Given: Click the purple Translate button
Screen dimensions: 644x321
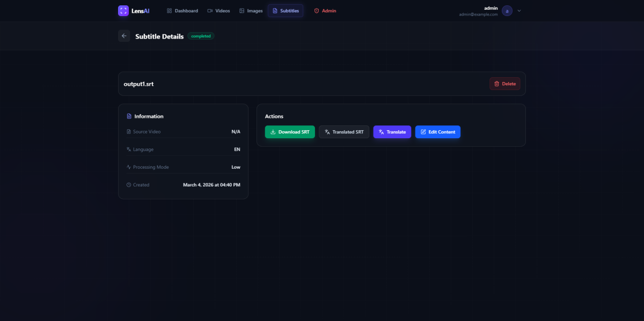Looking at the screenshot, I should pos(392,132).
